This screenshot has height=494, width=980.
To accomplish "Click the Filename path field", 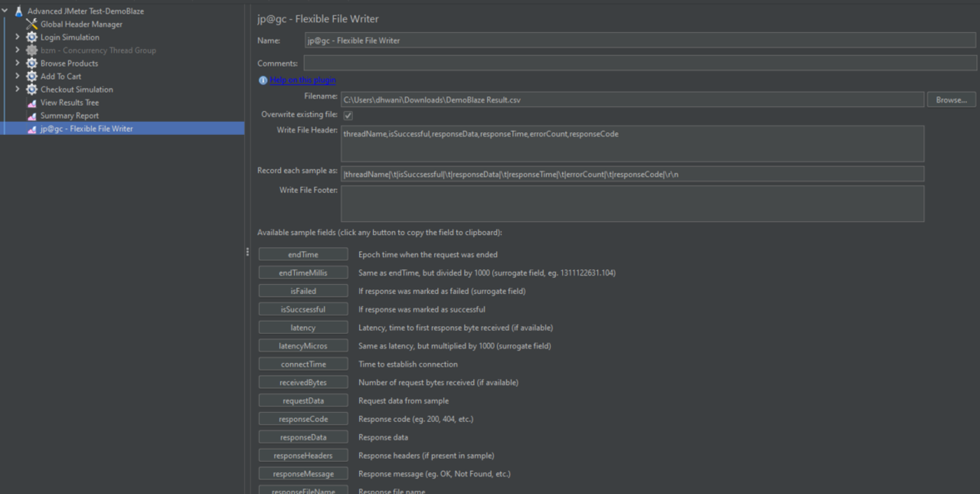I will [632, 100].
